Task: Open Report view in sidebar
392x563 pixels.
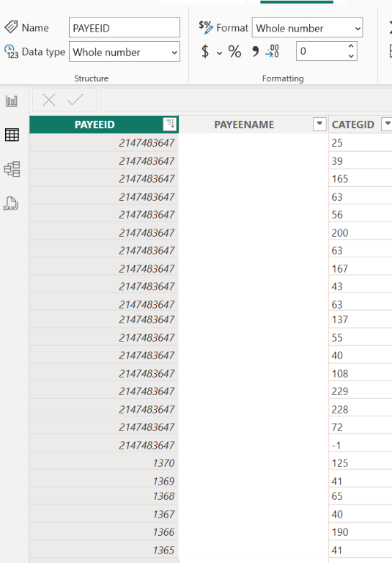Action: coord(12,101)
